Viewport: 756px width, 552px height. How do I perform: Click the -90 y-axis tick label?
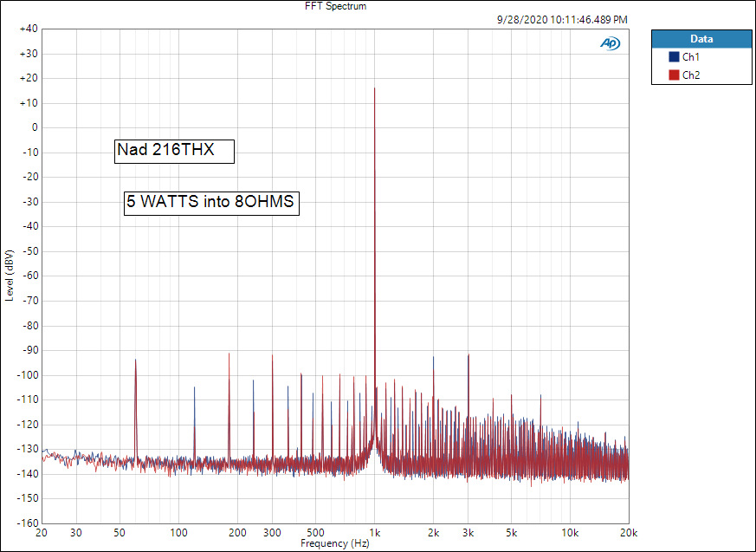click(30, 350)
